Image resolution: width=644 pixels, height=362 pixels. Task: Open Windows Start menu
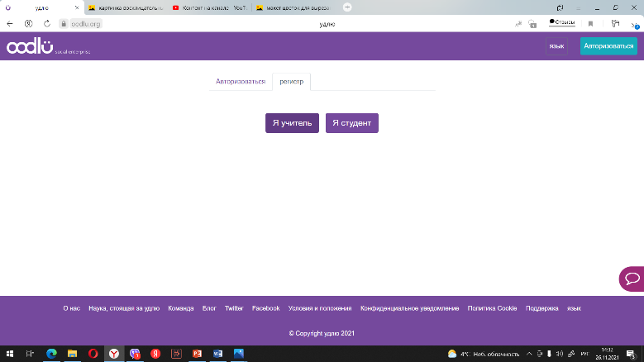9,353
